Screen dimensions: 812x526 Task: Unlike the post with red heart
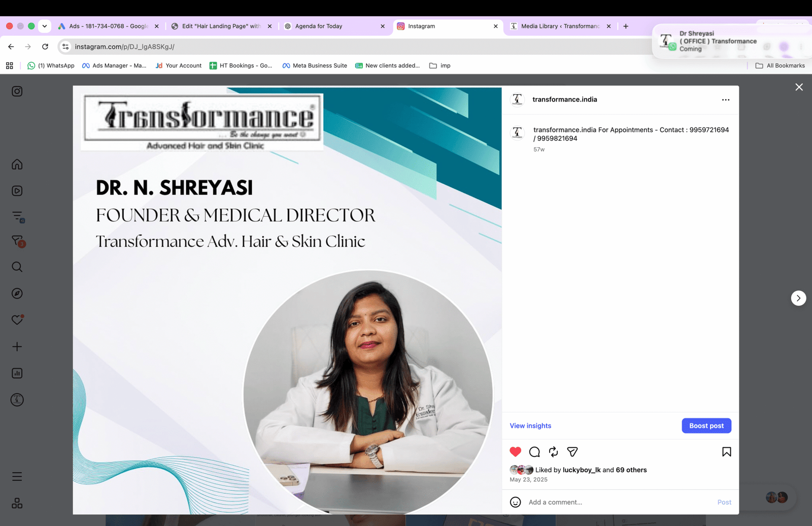point(515,452)
